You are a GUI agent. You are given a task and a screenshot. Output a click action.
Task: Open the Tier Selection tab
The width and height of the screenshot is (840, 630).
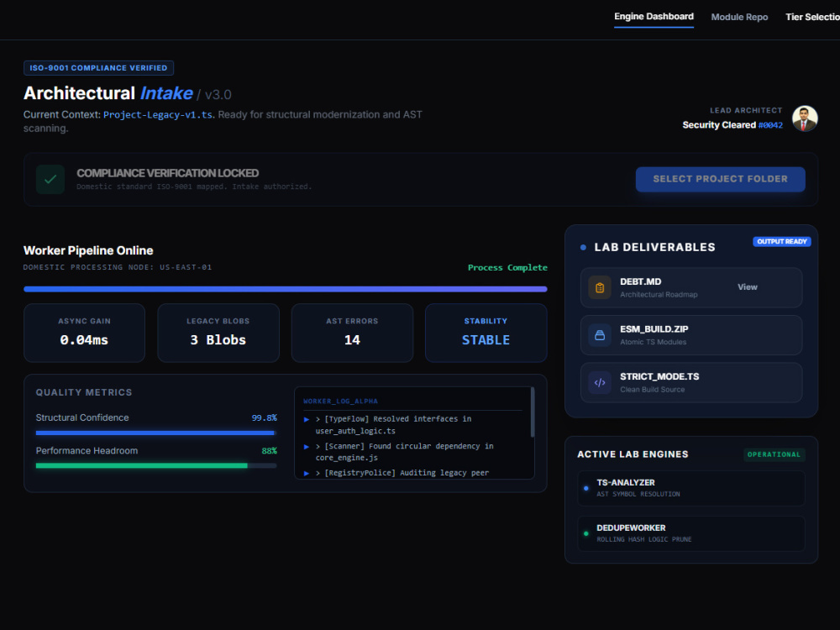click(x=812, y=17)
